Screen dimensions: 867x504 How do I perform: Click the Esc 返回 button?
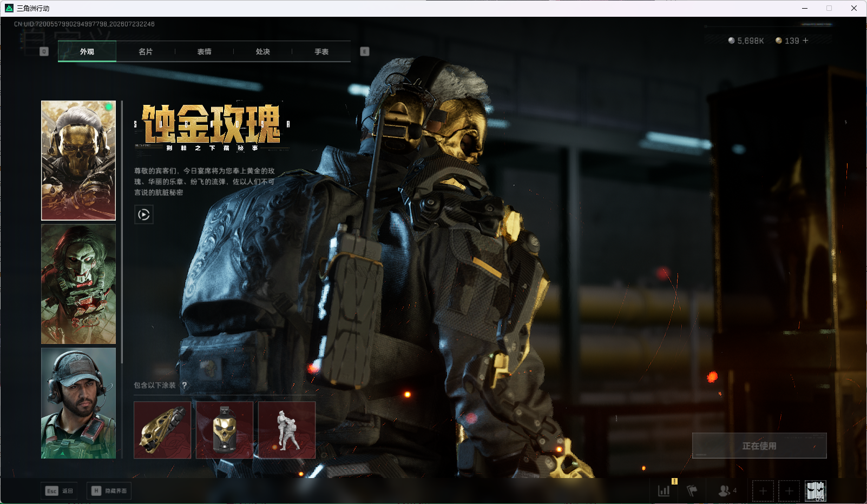(x=59, y=491)
